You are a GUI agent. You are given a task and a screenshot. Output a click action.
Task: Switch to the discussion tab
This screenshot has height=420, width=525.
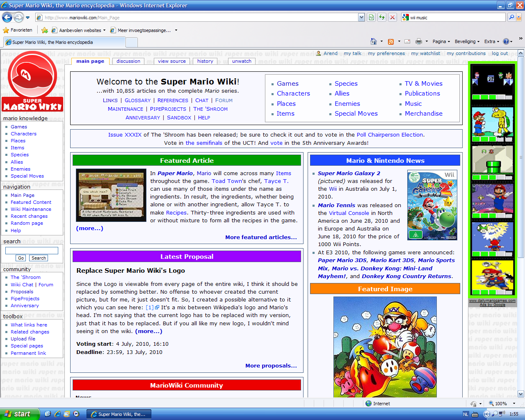pyautogui.click(x=128, y=61)
